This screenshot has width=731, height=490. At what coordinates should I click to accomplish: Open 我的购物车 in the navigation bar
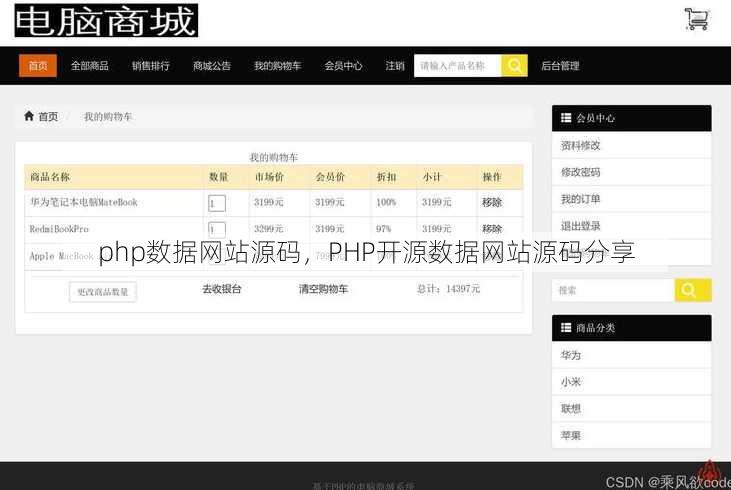(x=277, y=66)
